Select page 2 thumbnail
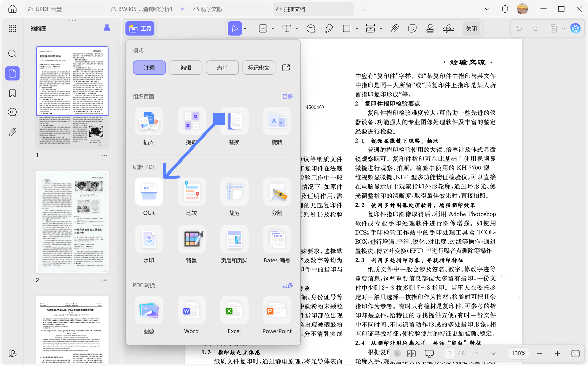 (72, 222)
